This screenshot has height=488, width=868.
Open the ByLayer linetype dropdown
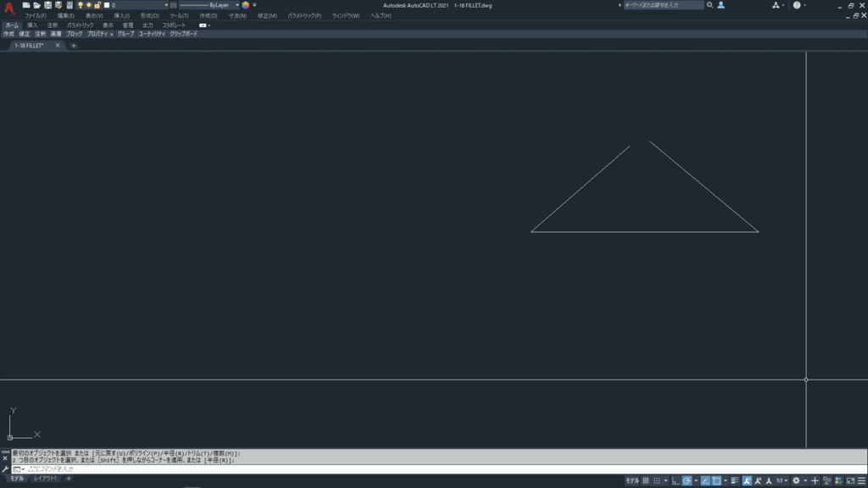pyautogui.click(x=237, y=5)
